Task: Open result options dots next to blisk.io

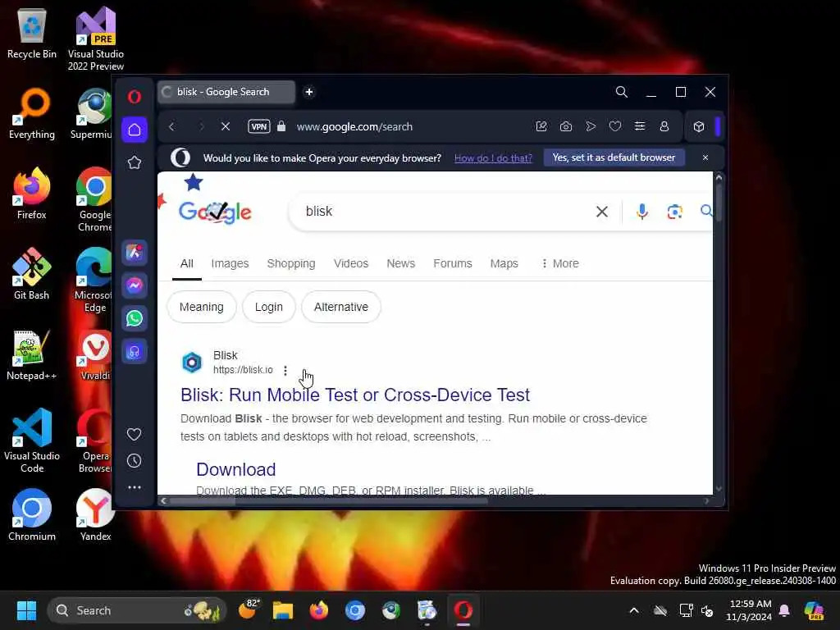Action: [285, 370]
